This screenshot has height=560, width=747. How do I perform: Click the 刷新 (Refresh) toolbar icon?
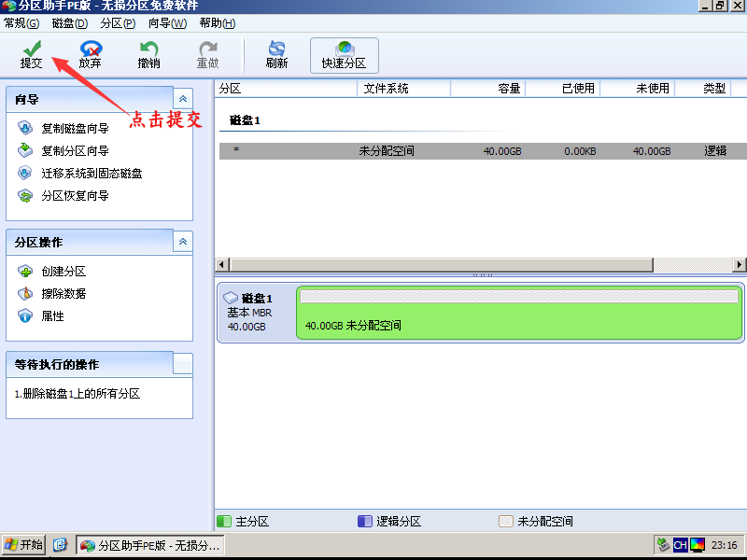coord(276,54)
